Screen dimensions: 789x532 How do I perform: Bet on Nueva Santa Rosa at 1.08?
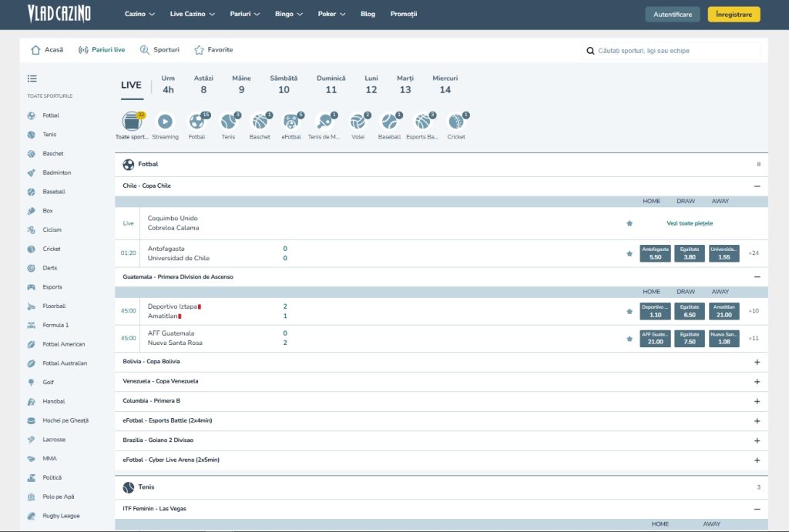click(724, 339)
